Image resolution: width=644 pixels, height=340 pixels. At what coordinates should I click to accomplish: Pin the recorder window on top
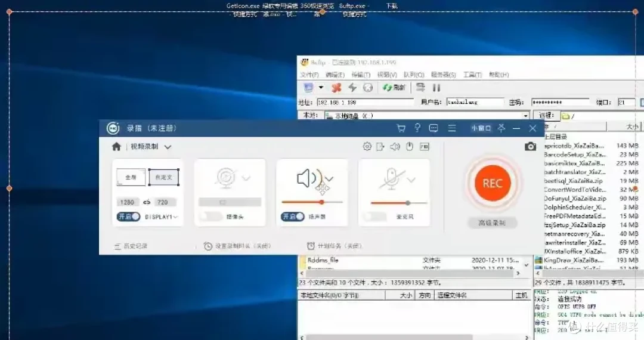[501, 128]
